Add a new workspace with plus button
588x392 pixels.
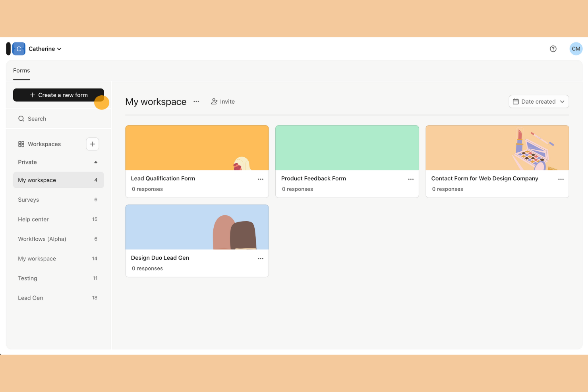[x=93, y=144]
